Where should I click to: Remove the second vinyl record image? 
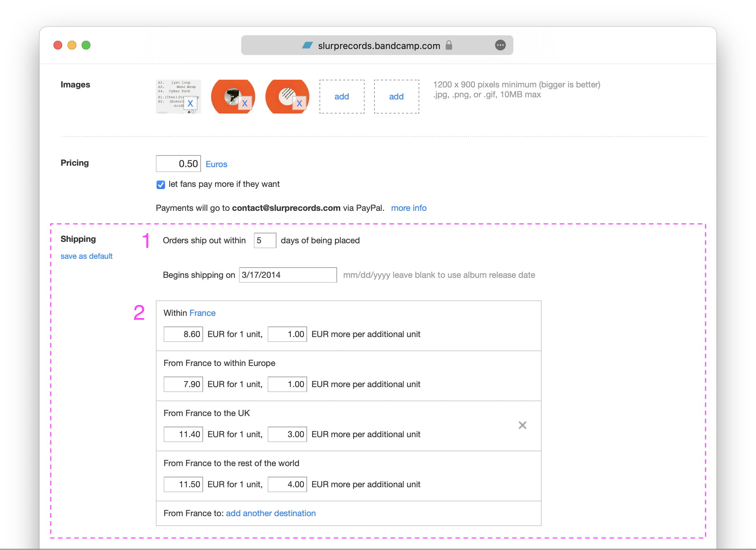[245, 103]
